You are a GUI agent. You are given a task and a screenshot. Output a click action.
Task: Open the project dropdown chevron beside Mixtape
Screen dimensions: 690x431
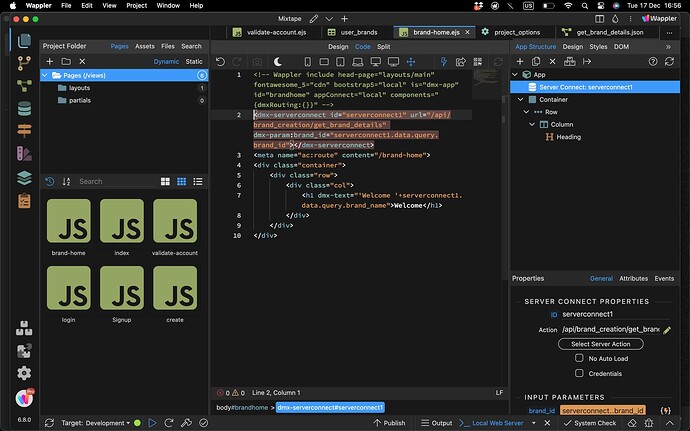click(x=329, y=19)
